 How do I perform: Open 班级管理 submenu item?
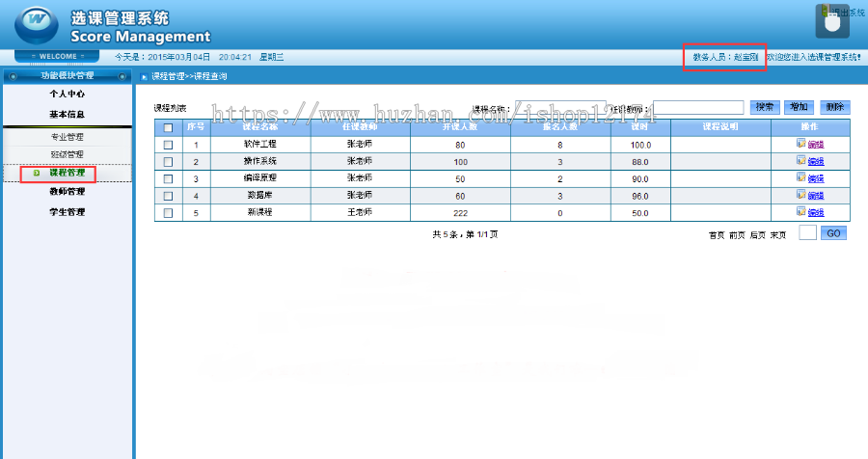[67, 154]
